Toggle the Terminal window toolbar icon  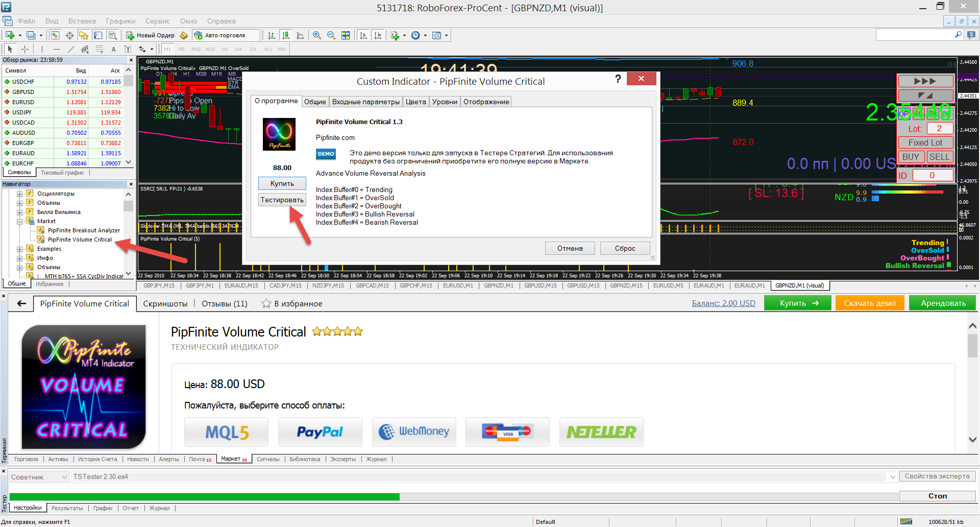coord(98,35)
